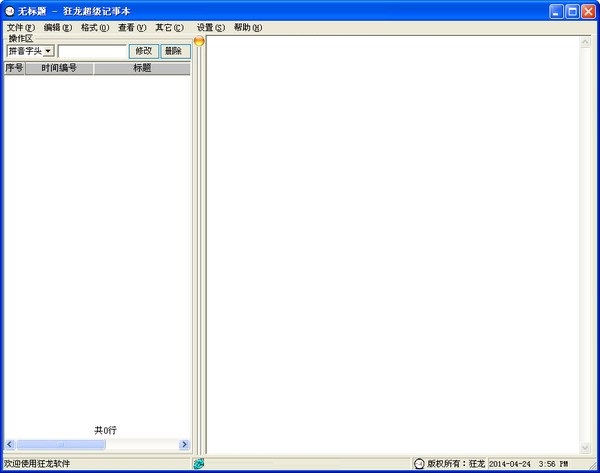Click the 标题 column header
The width and height of the screenshot is (600, 473).
coord(142,69)
